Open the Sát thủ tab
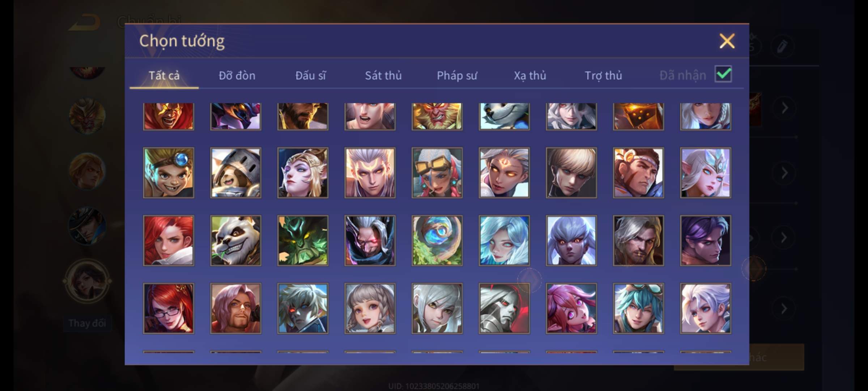The image size is (868, 391). (383, 75)
